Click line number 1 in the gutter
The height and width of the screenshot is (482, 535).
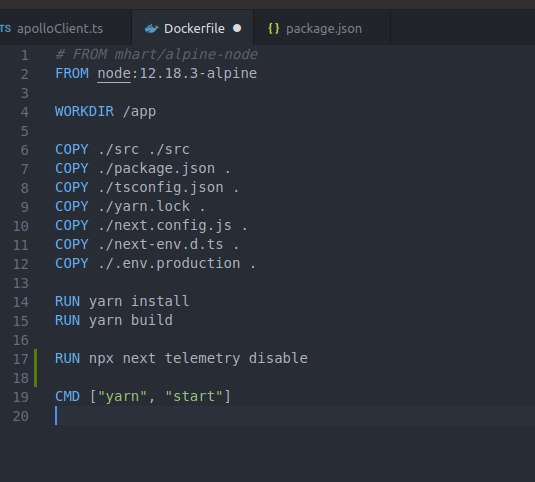(24, 55)
